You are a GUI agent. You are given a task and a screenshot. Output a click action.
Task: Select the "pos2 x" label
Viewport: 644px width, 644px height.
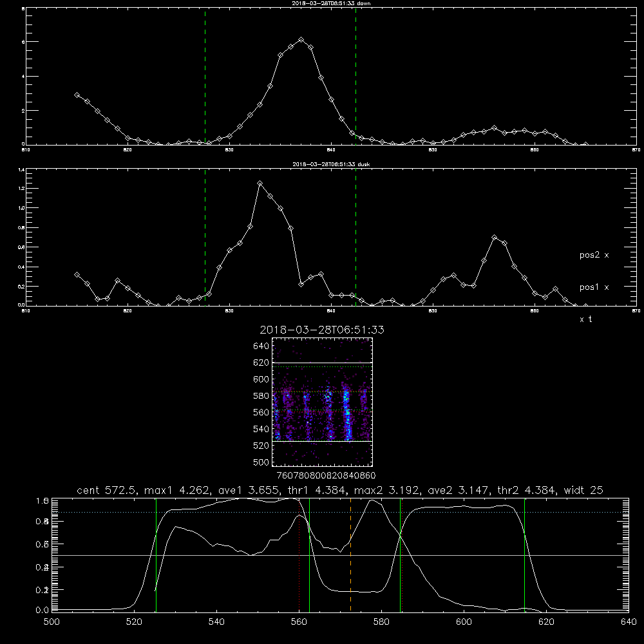coord(594,255)
